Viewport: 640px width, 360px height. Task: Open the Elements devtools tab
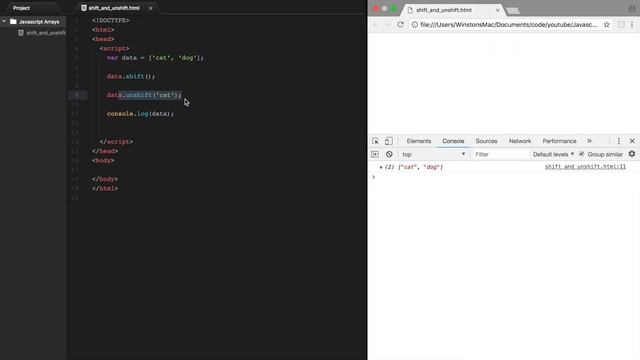click(419, 141)
